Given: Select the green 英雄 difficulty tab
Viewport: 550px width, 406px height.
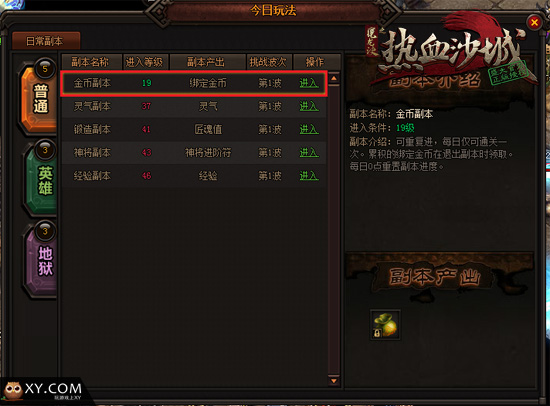Looking at the screenshot, I should click(41, 179).
